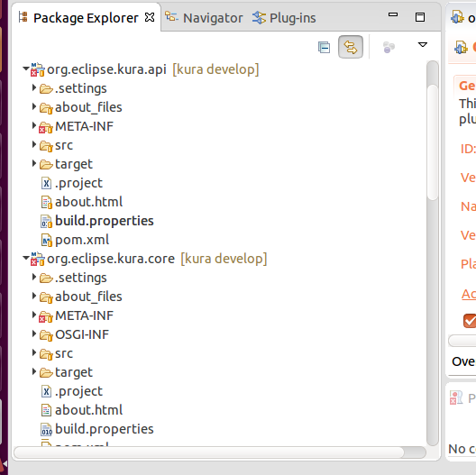Click .settings folder icon in kura.api
476x475 pixels.
point(46,88)
